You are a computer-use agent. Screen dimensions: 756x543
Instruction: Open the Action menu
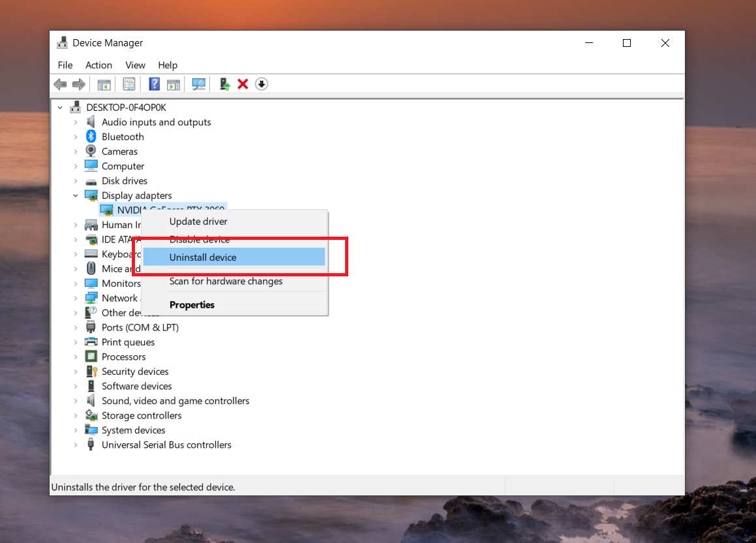[98, 65]
